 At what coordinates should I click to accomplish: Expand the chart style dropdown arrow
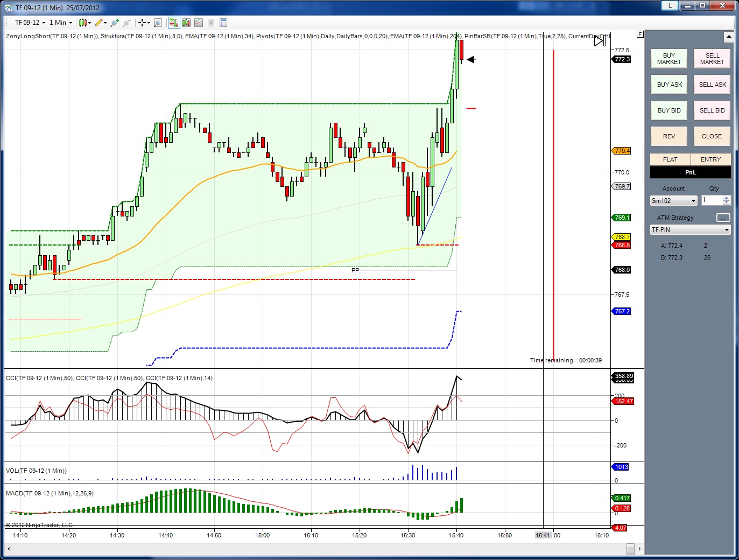pos(89,23)
